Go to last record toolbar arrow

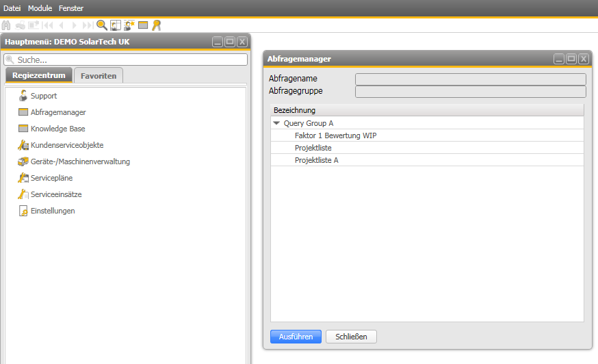click(x=88, y=25)
